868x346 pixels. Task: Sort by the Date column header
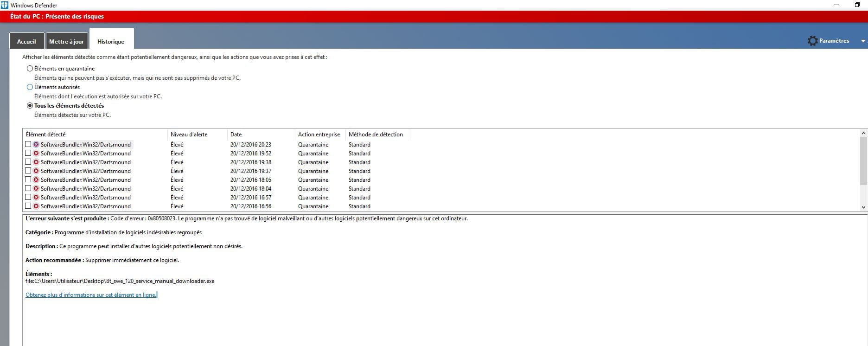click(261, 135)
